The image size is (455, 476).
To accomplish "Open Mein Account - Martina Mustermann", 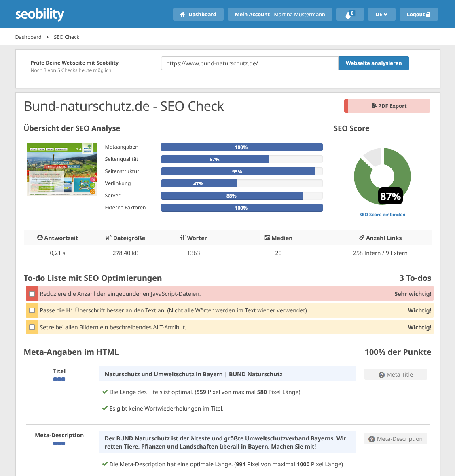I will point(280,14).
